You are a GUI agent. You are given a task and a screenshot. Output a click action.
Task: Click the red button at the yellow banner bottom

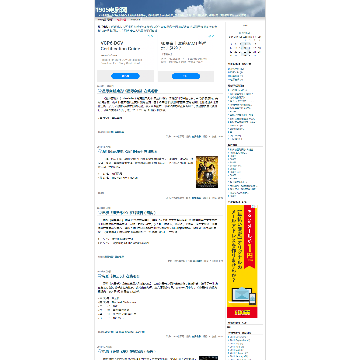tap(242, 312)
